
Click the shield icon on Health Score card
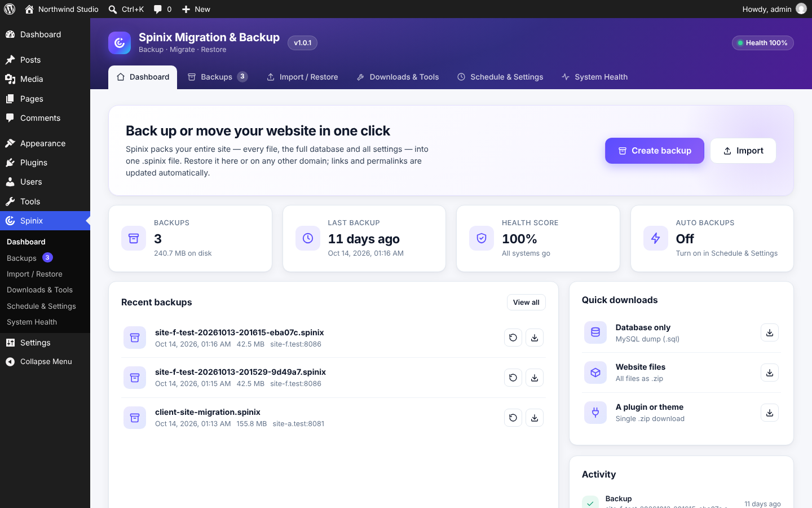[x=482, y=238]
